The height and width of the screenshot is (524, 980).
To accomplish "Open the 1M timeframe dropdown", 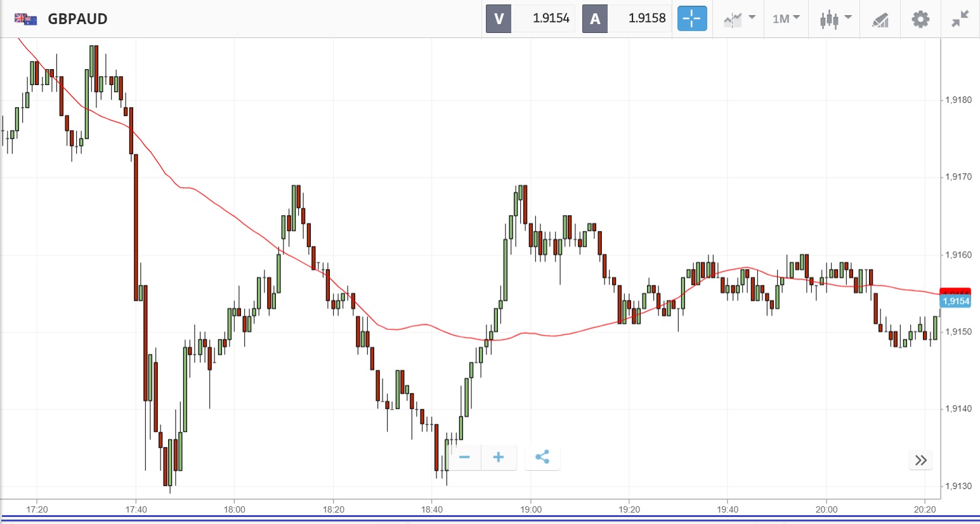I will tap(786, 19).
